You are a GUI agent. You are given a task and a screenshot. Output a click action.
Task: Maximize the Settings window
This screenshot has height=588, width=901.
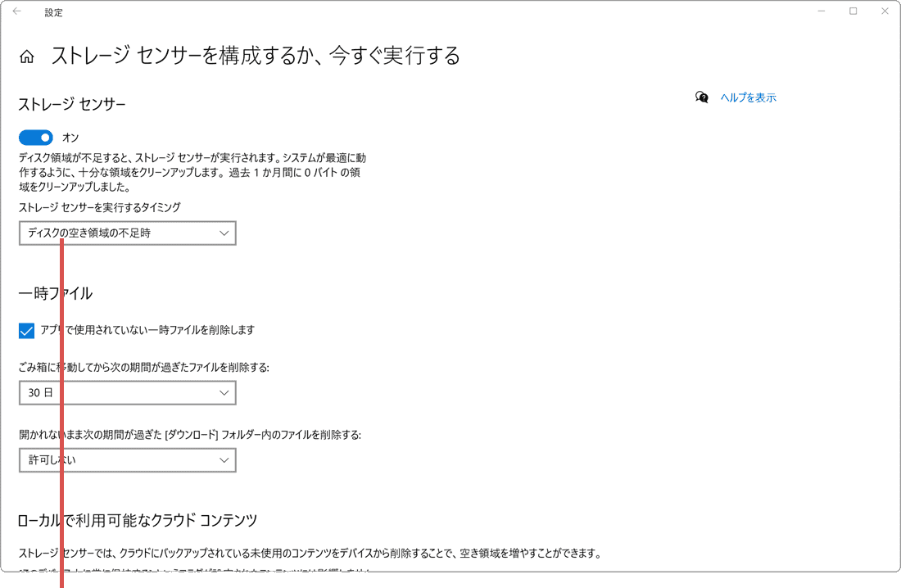coord(851,11)
